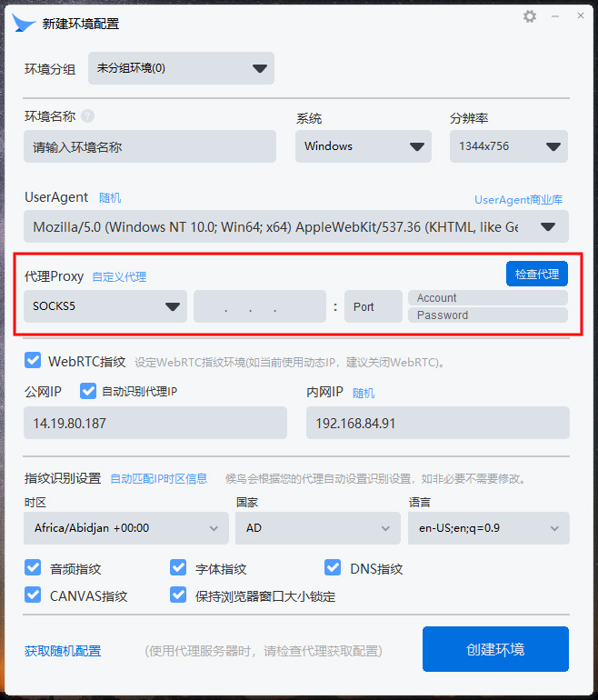Minimize the configuration window
Screen dimensions: 598x700
(x=555, y=16)
